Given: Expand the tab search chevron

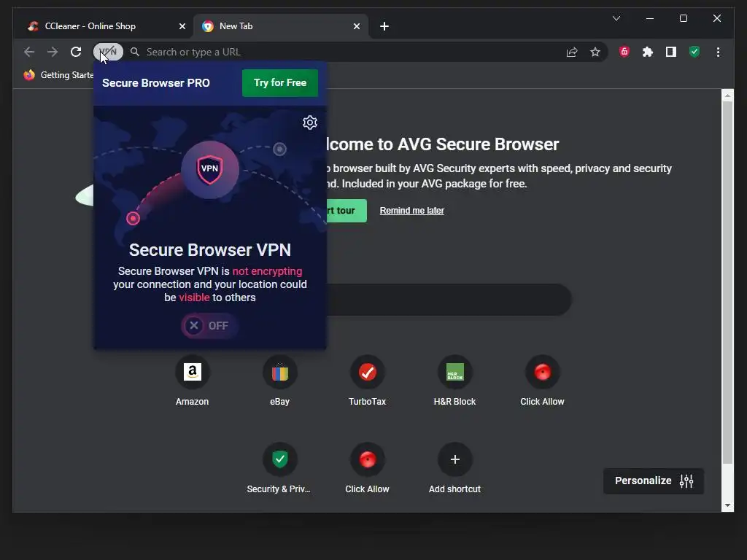Looking at the screenshot, I should click(x=616, y=18).
